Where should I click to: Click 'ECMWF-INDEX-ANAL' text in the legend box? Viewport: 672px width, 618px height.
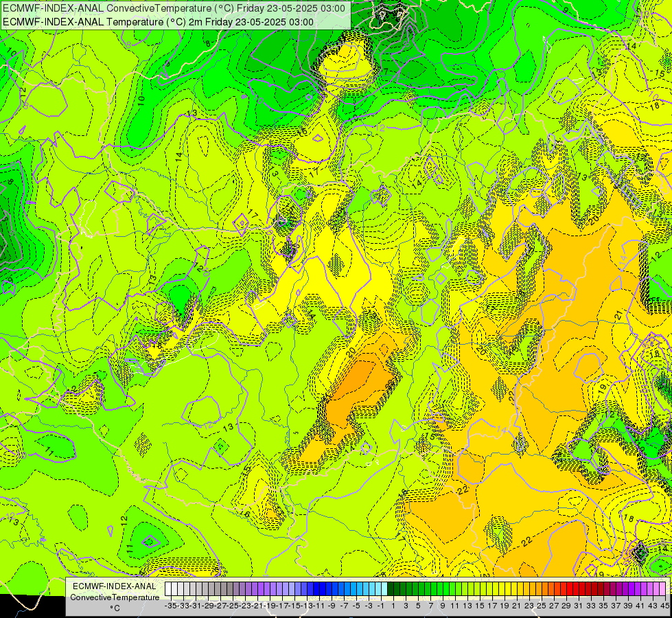pyautogui.click(x=115, y=586)
